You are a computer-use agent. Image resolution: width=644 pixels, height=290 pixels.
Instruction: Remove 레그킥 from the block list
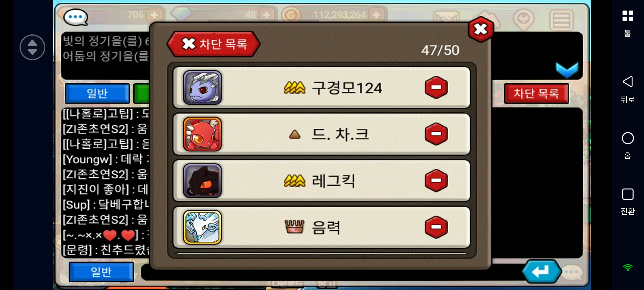coord(436,180)
